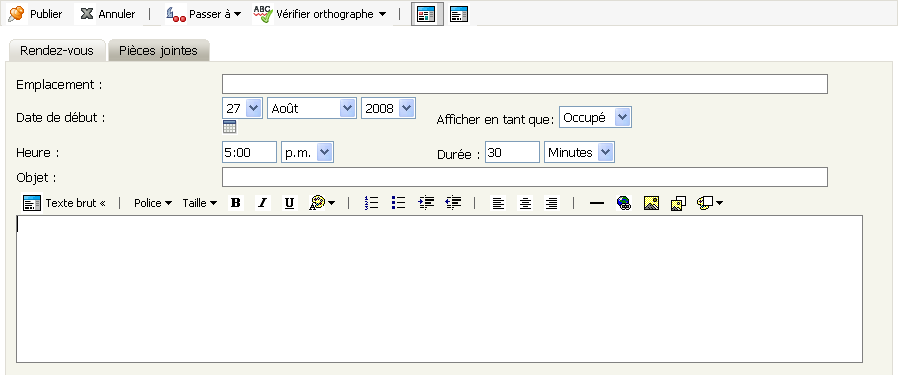Expand the Occupé status dropdown
Screen dimensions: 898x375
coord(595,117)
